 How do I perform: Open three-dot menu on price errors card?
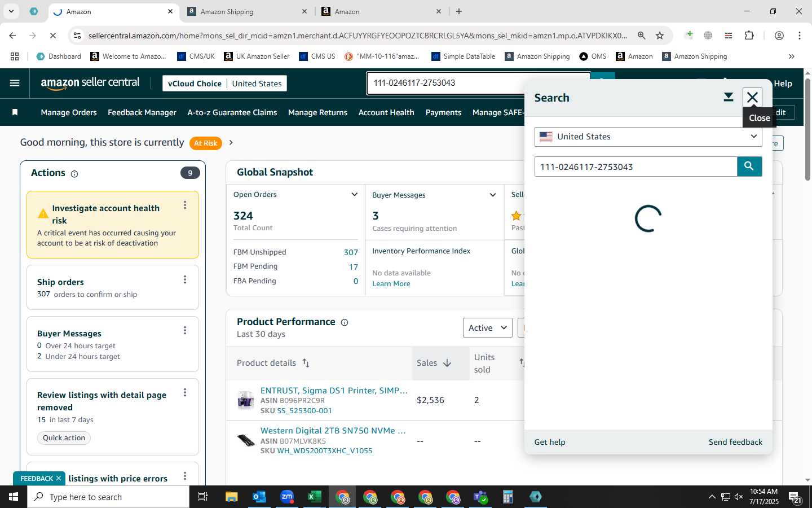(x=185, y=477)
